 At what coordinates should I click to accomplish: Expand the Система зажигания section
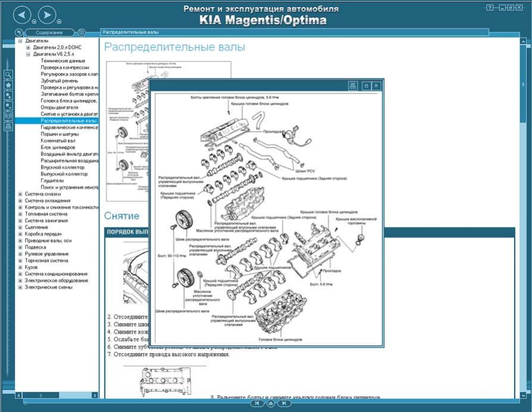coord(20,221)
